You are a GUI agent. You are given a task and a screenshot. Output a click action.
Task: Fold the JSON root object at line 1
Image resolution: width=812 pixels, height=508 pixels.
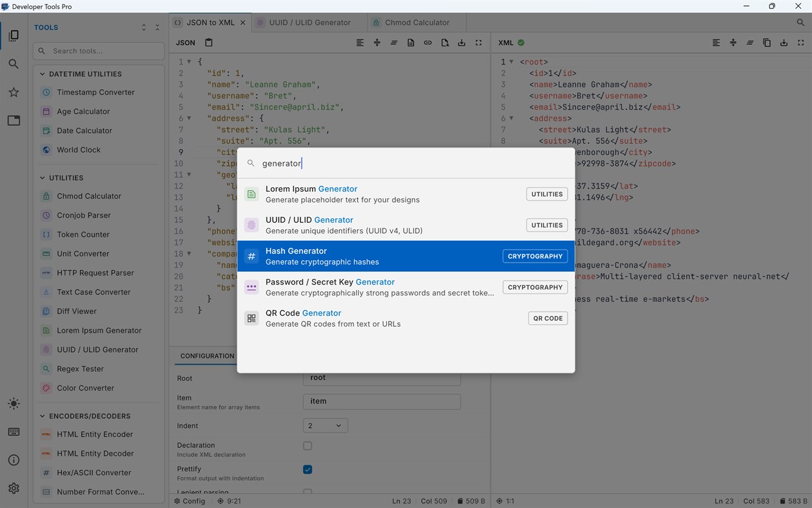coord(189,62)
